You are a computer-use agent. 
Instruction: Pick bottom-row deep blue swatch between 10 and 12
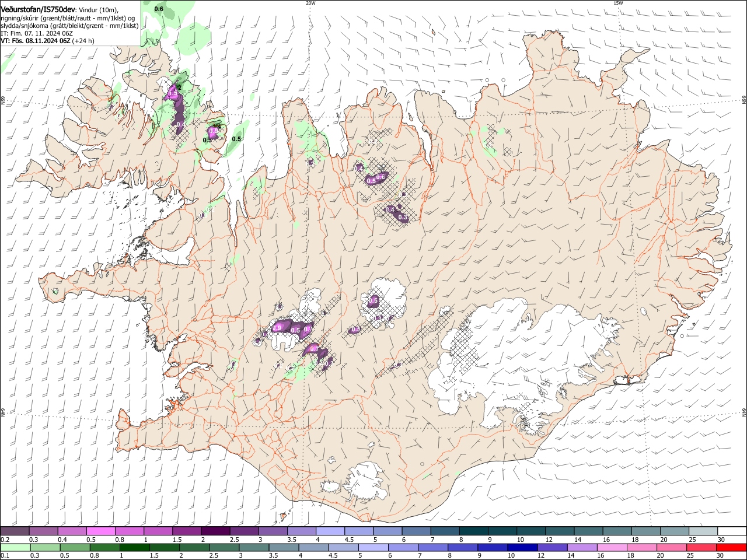pos(522,547)
